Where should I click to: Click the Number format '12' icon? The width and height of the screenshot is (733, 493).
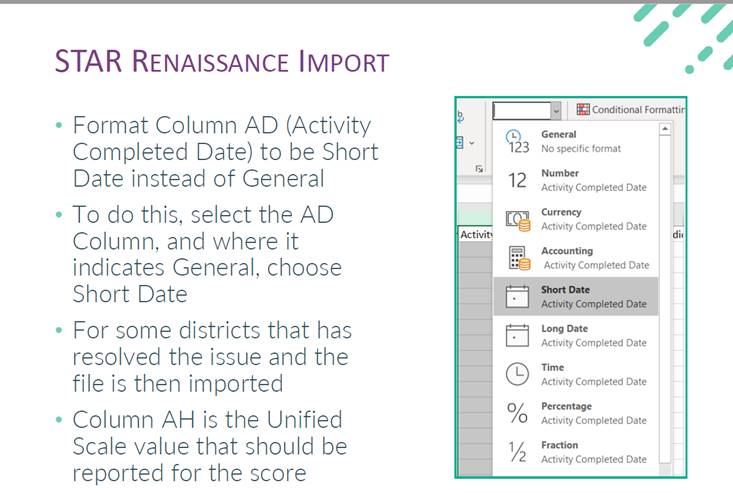coord(517,180)
